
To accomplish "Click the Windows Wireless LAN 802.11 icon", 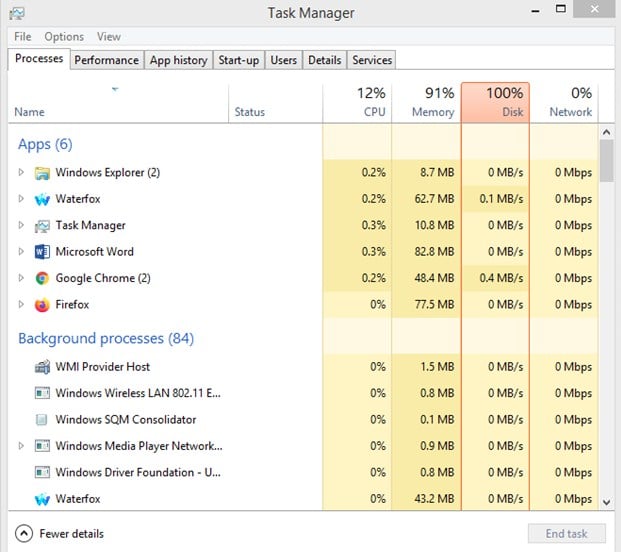I will coord(42,393).
